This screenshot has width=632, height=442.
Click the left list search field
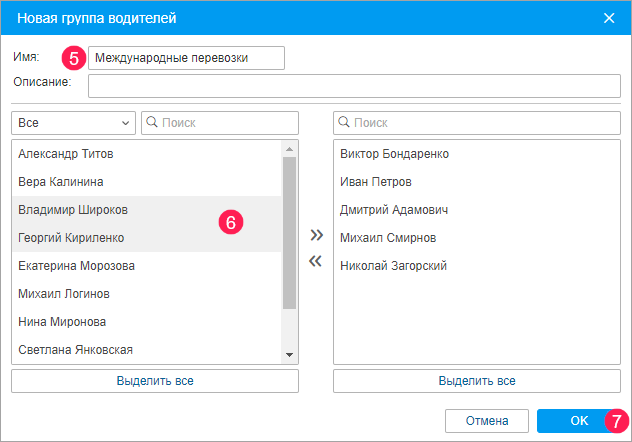pos(220,122)
